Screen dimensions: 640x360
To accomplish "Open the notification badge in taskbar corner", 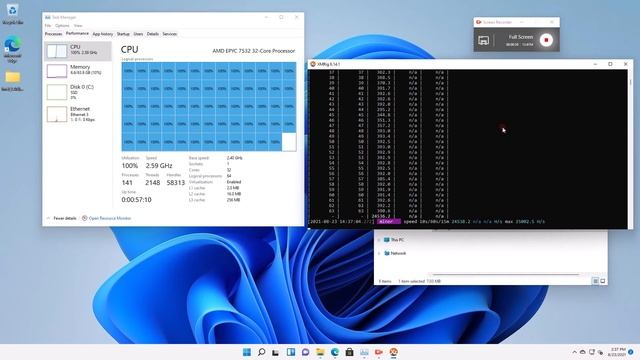I will coord(631,352).
